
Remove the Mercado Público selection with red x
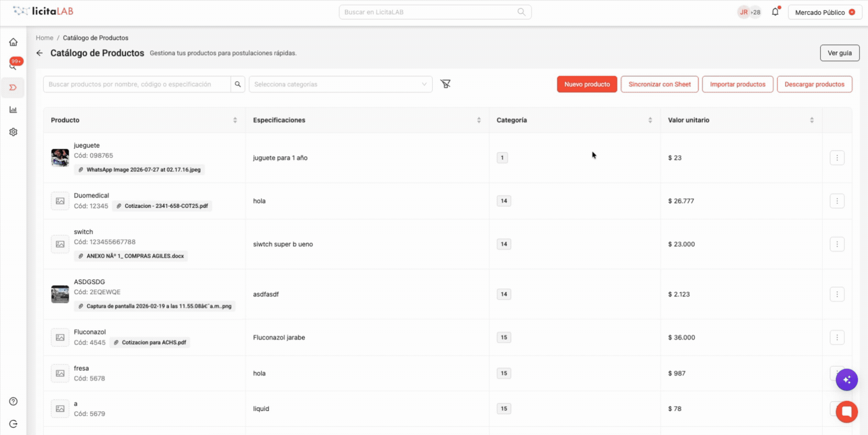pos(852,12)
